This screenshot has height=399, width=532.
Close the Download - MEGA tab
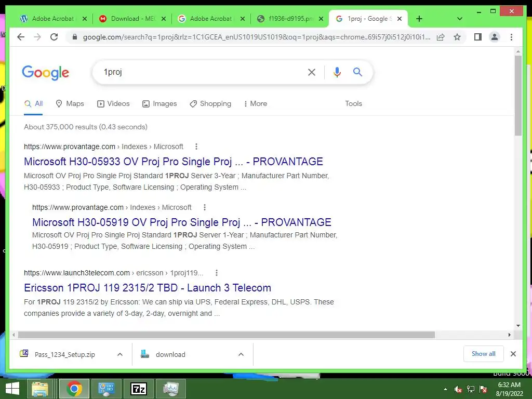164,19
